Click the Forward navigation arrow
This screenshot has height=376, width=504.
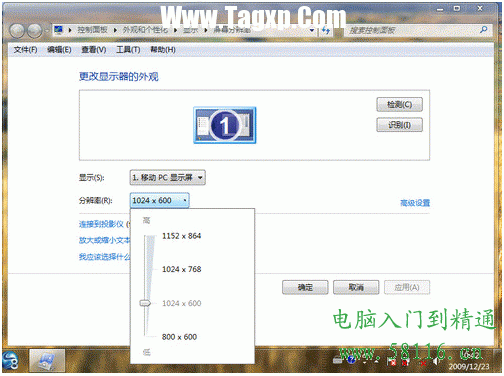(34, 31)
